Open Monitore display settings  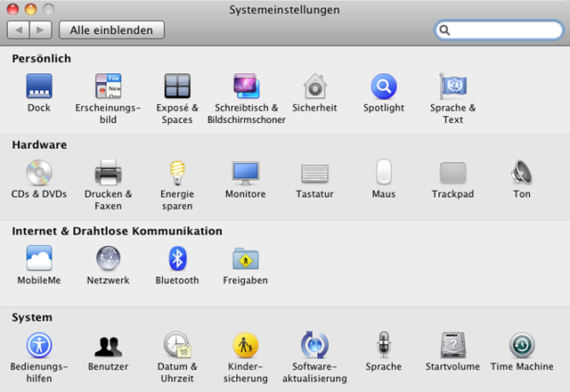pos(246,173)
